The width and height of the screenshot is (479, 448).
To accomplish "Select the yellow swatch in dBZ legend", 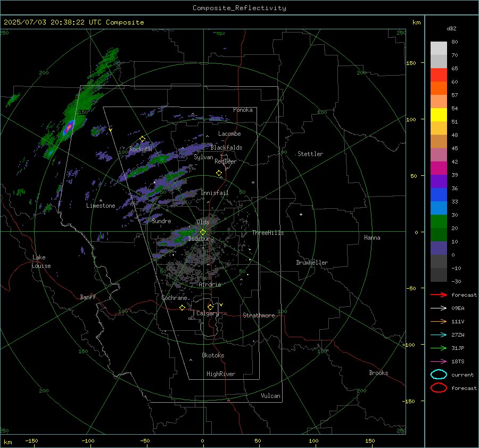I will click(439, 115).
